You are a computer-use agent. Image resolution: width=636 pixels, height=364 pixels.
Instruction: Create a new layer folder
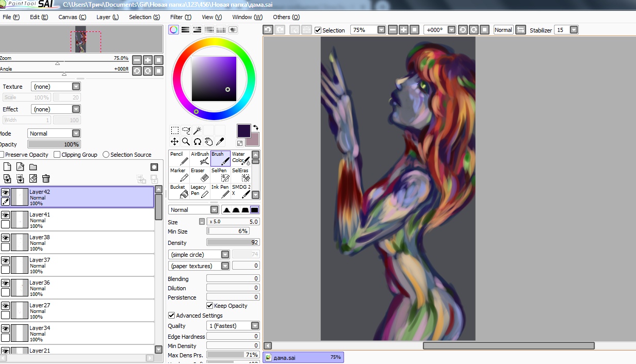33,167
